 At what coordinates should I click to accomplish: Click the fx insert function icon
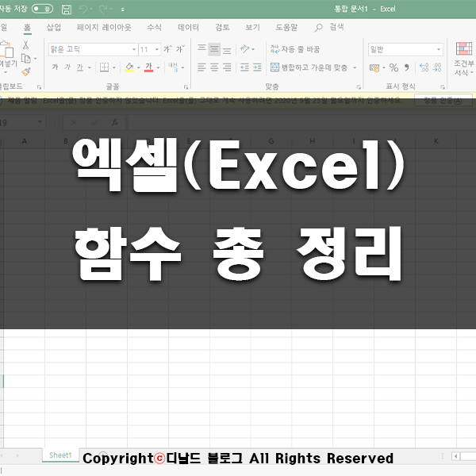coord(115,123)
